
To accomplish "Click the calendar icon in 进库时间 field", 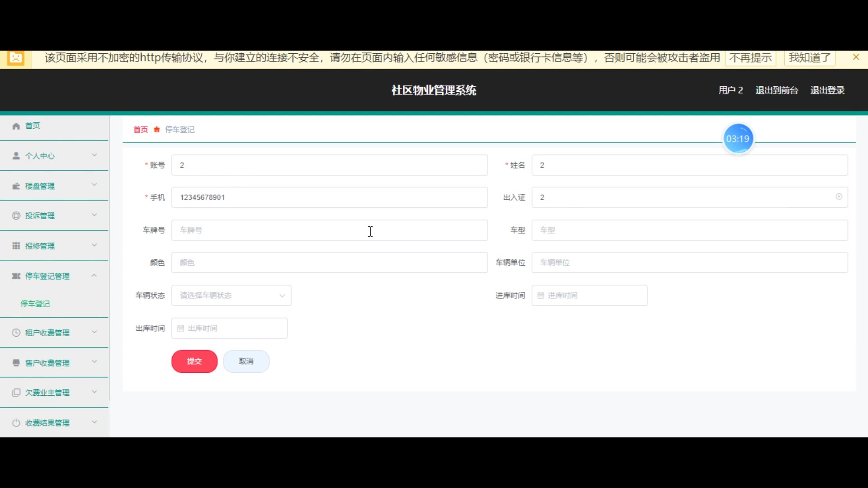I will [x=541, y=296].
